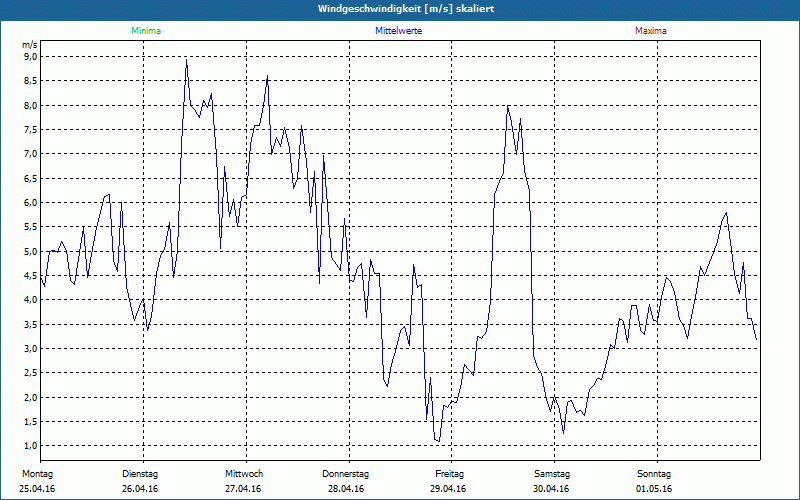Click the 5,5 y-axis value

(31, 227)
